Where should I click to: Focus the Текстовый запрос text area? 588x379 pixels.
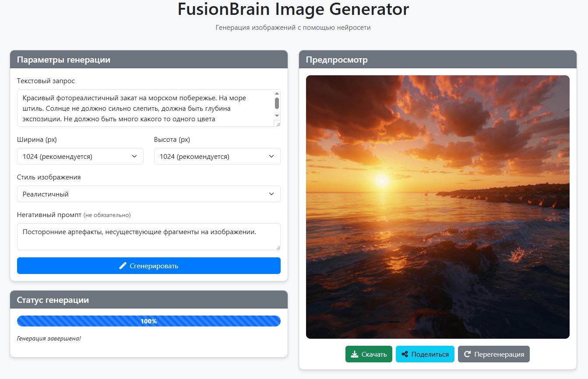144,108
